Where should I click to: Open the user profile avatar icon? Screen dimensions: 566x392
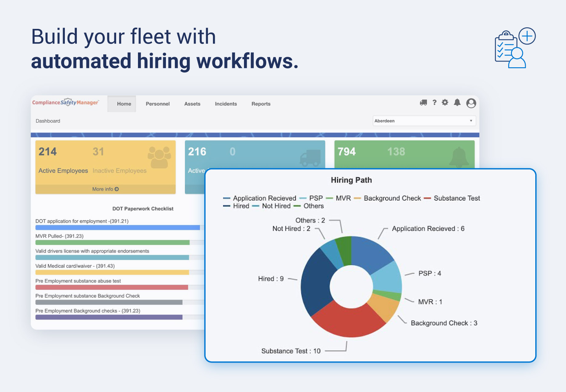coord(471,103)
